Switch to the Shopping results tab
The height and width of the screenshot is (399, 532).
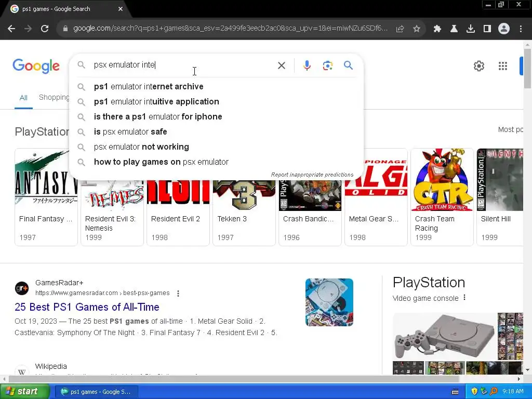tap(54, 97)
